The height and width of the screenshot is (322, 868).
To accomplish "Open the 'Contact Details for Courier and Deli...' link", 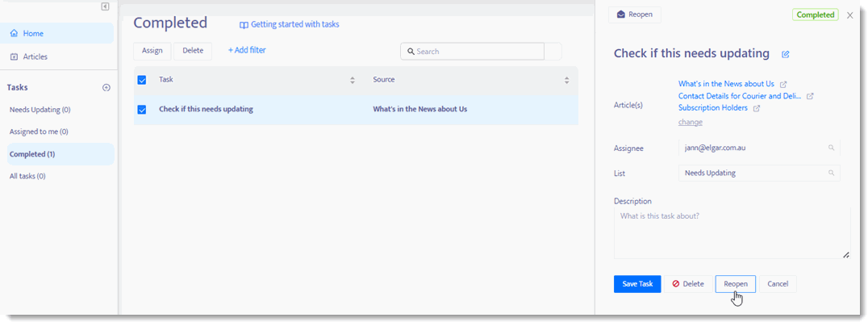I will pos(740,96).
